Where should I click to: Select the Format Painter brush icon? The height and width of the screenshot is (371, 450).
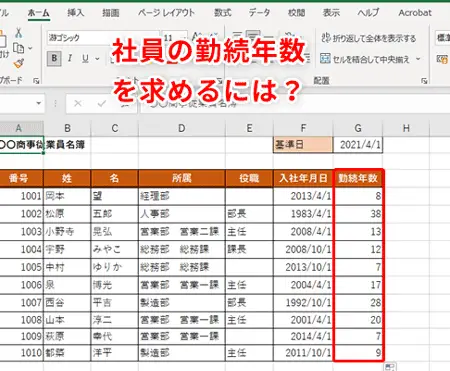pos(19,63)
